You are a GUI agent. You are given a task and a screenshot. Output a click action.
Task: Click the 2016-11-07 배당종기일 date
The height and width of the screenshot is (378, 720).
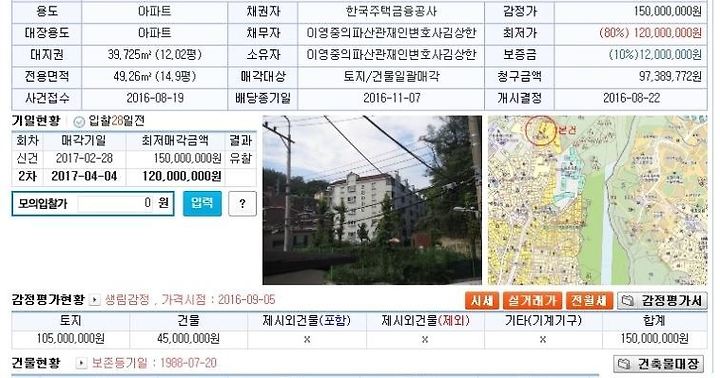pos(391,98)
